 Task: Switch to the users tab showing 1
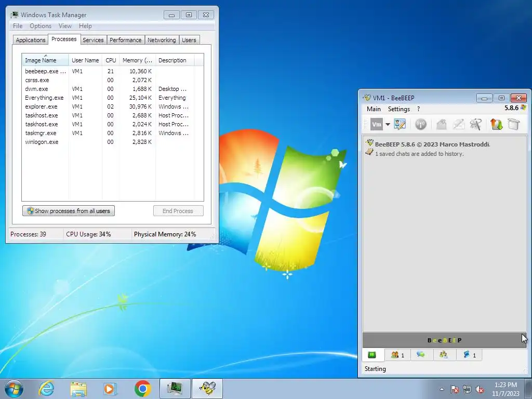coord(397,355)
